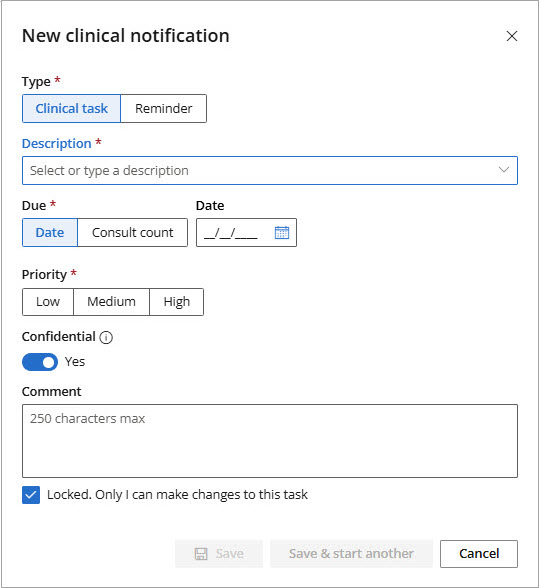Close the New clinical notification dialog
539x588 pixels.
click(512, 36)
